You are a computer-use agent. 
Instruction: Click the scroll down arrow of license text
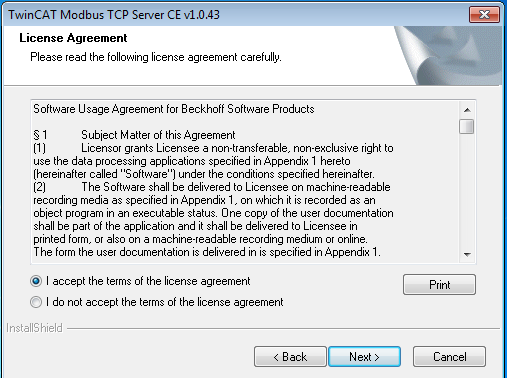tap(467, 255)
